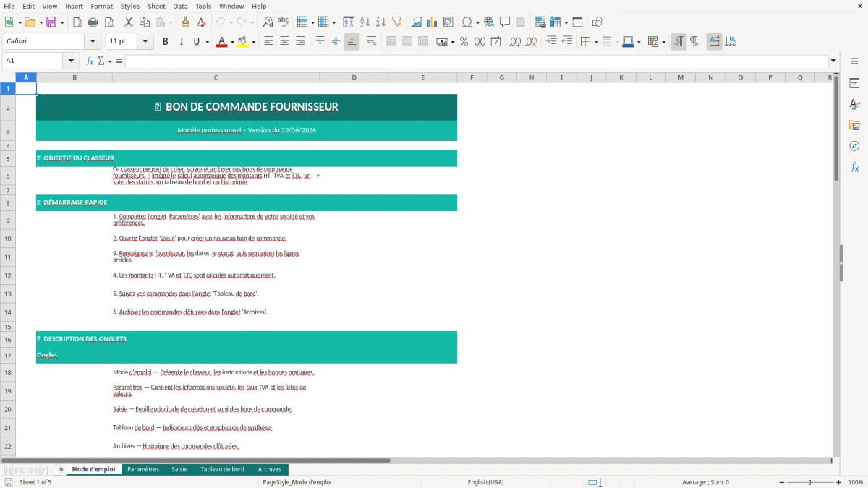Add a decimal place
The height and width of the screenshot is (488, 868).
tap(515, 42)
